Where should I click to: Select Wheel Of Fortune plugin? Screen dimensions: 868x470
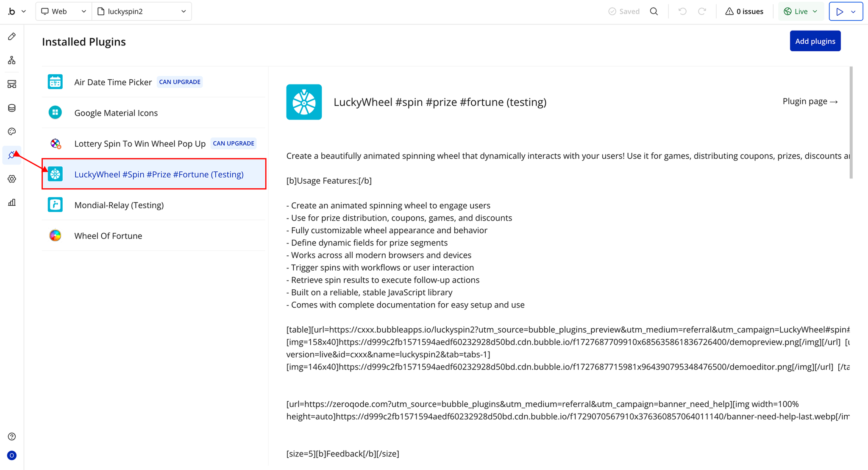coord(108,236)
